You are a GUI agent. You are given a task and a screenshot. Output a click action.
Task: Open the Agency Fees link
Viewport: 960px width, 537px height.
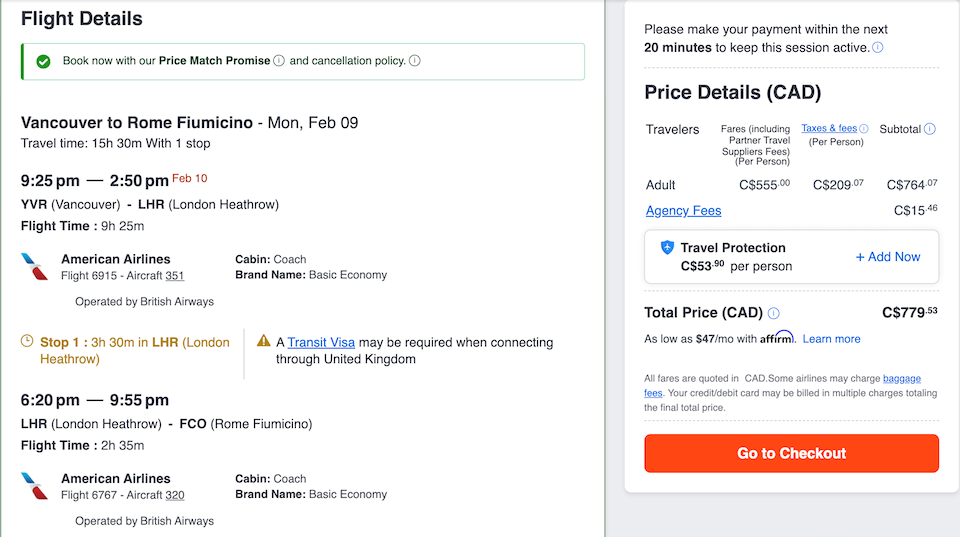tap(683, 211)
